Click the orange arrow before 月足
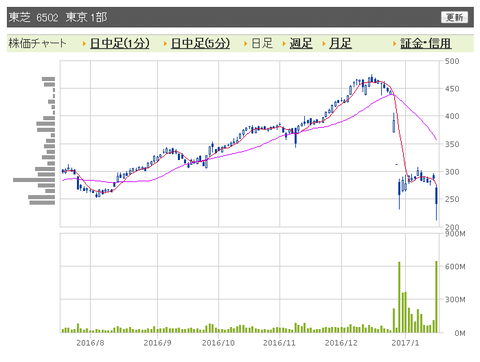This screenshot has width=480, height=362. pos(324,44)
